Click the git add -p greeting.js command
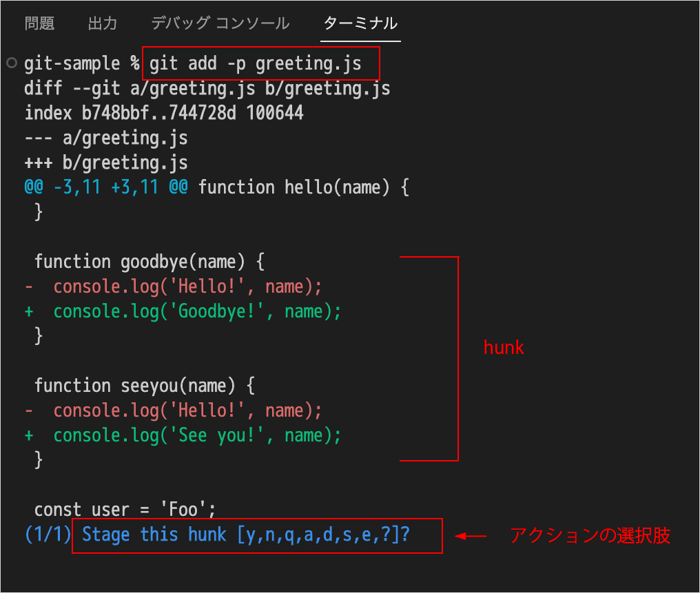 pos(256,64)
